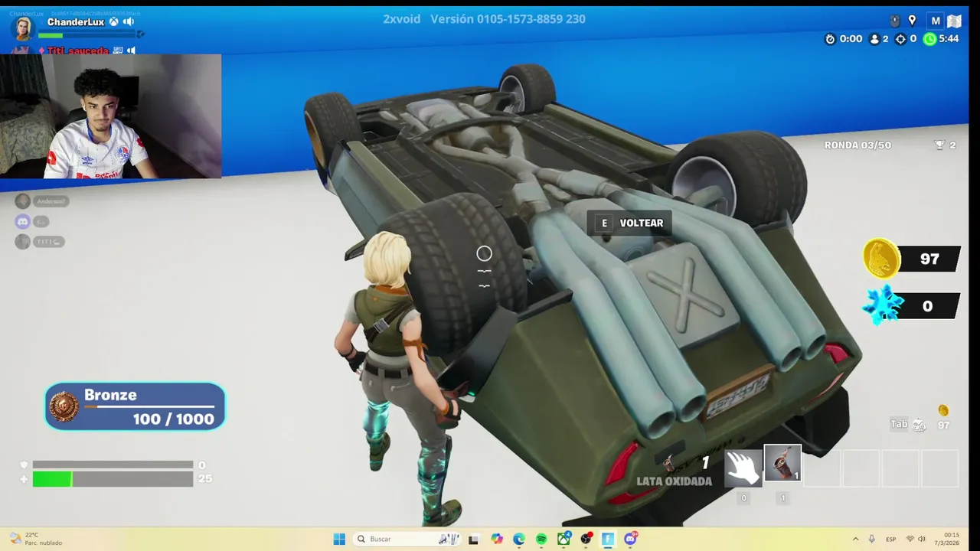Screen dimensions: 980x551
Task: Open the volume tray icon
Action: (x=922, y=539)
